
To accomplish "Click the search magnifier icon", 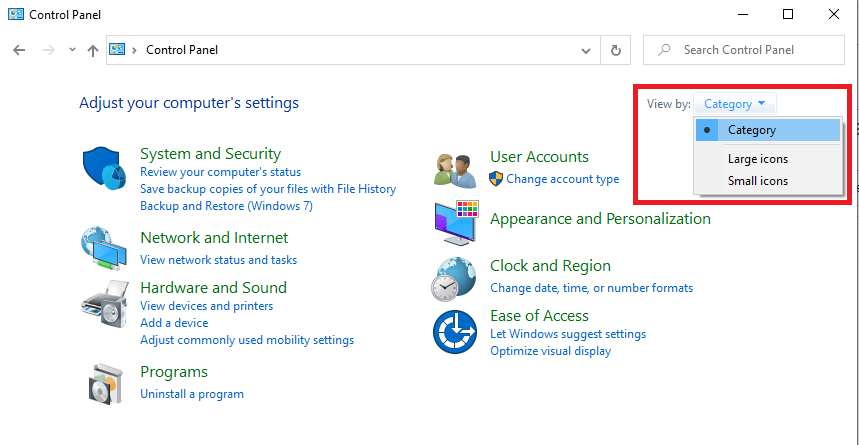I will point(663,50).
